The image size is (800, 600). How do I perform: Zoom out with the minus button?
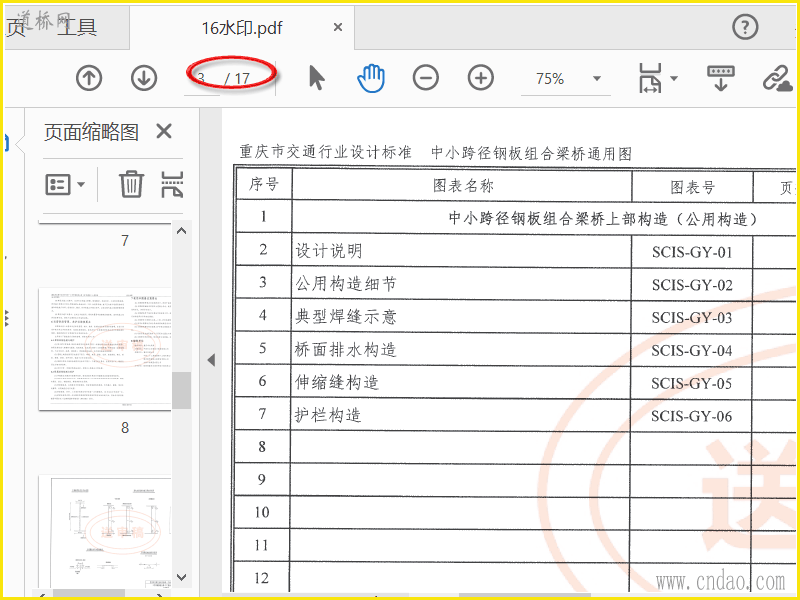(x=426, y=78)
